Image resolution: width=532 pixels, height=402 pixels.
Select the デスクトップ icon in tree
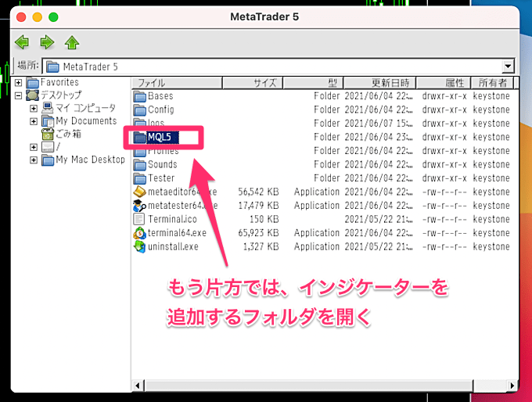33,95
